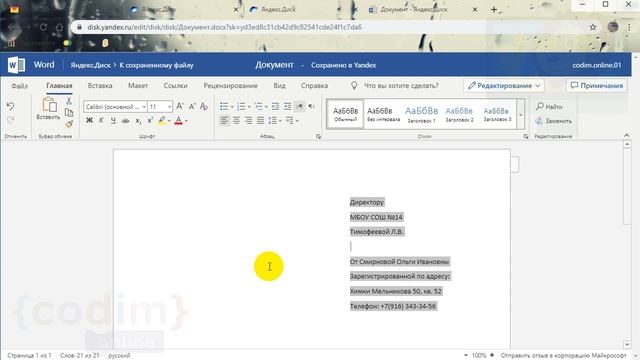Expand highlight color dropdown arrow
Screen dimensions: 640x360
click(x=169, y=121)
